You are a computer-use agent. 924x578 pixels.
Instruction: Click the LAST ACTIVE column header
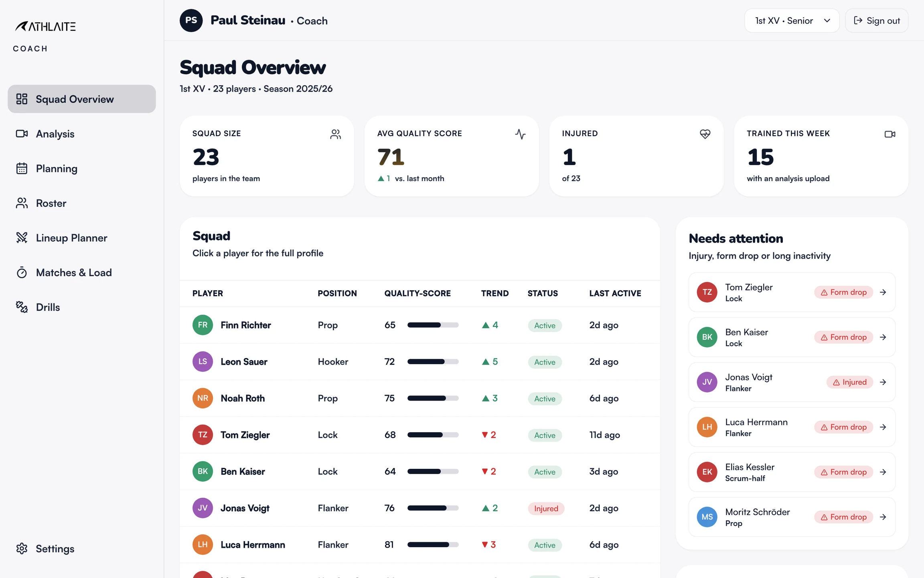615,293
